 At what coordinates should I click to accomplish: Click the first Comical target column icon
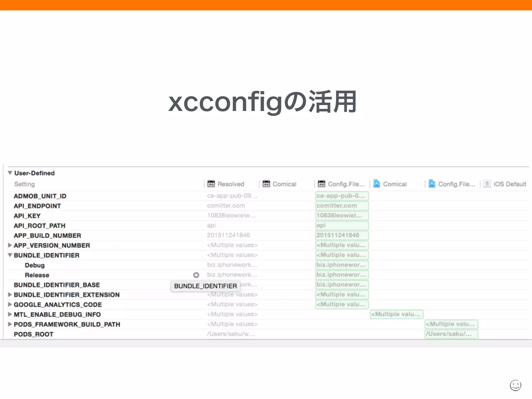pyautogui.click(x=266, y=184)
